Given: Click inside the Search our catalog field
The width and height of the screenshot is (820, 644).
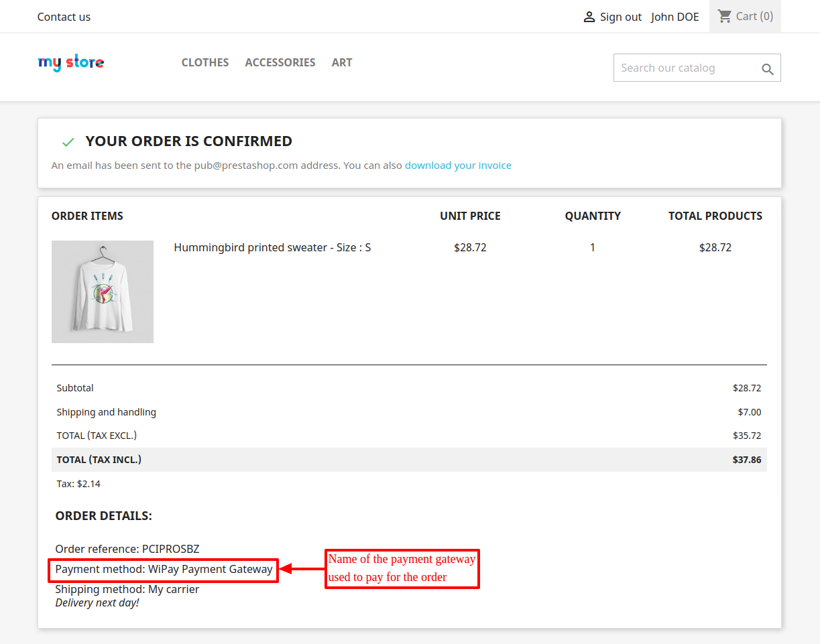Looking at the screenshot, I should [684, 68].
